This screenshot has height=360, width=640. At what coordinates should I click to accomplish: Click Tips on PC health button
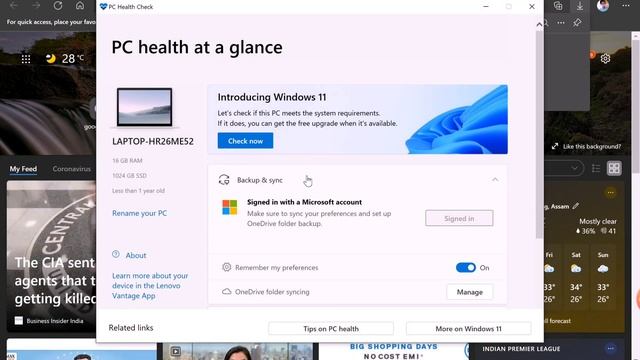pos(331,329)
